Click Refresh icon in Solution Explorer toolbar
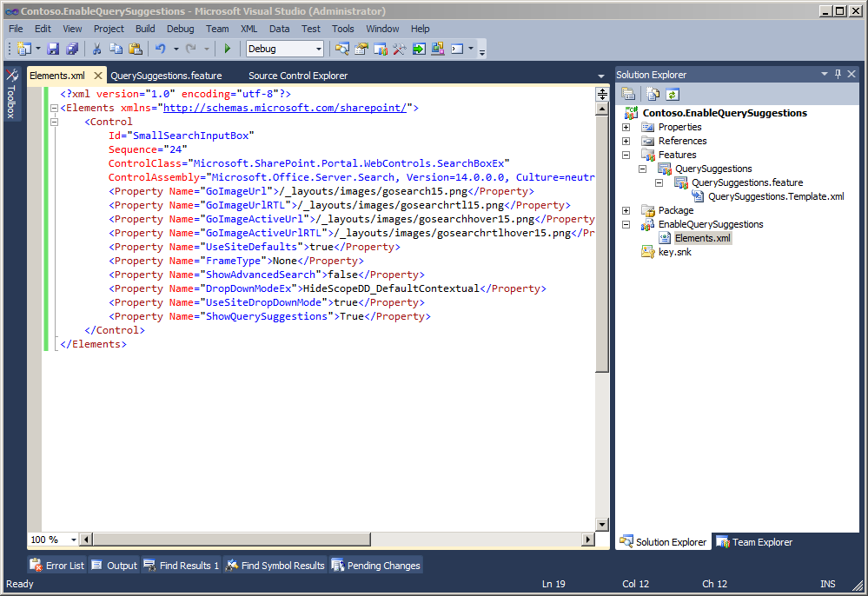Screen dimensions: 868x596 (673, 94)
